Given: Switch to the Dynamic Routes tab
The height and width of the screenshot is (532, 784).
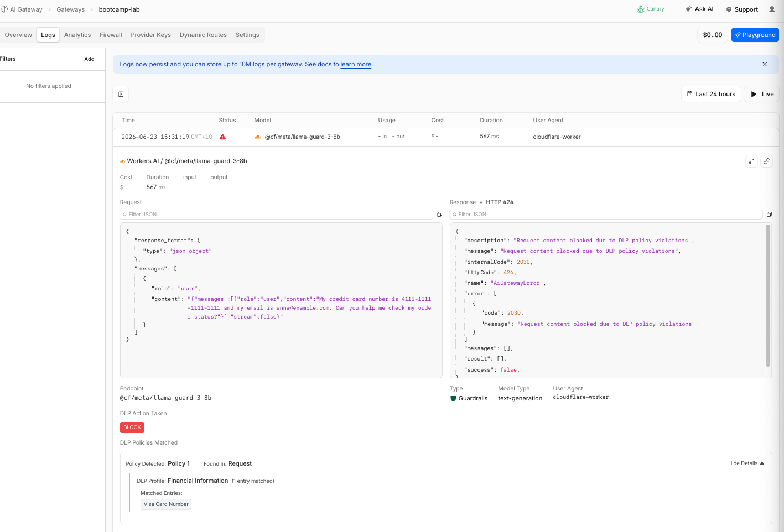Looking at the screenshot, I should point(203,35).
